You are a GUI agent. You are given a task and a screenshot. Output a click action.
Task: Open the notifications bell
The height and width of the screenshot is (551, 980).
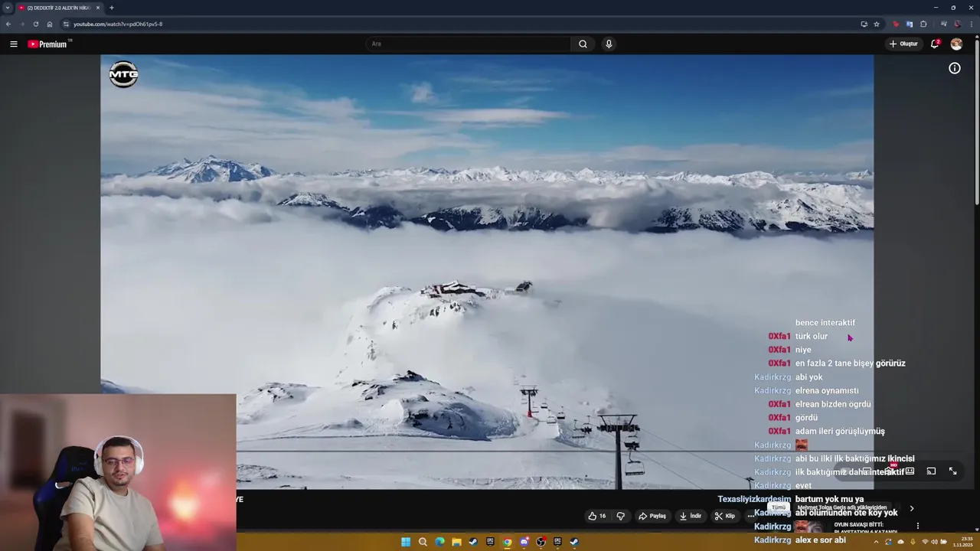935,44
